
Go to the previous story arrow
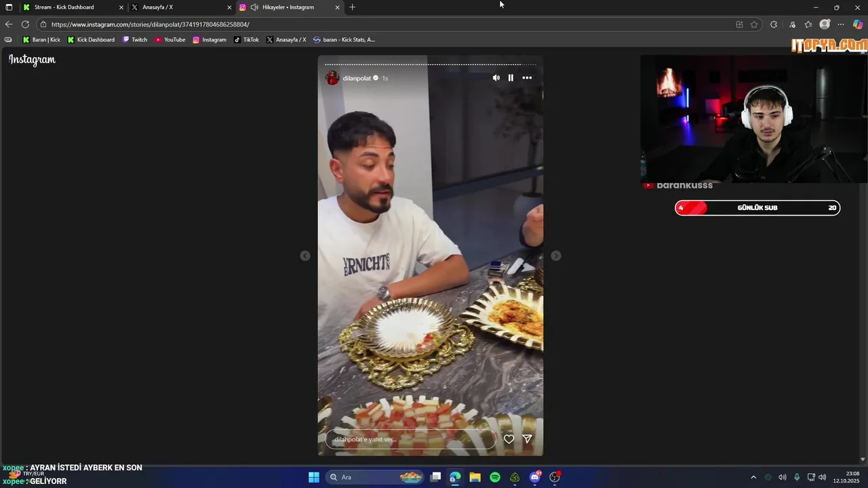pos(305,256)
